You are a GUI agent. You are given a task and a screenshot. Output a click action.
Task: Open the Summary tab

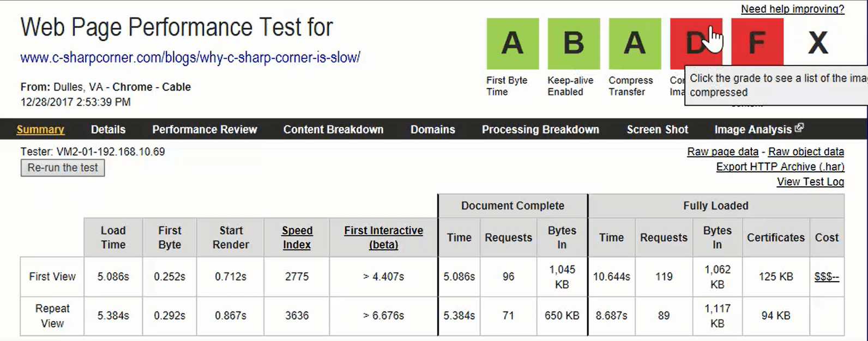pyautogui.click(x=40, y=130)
